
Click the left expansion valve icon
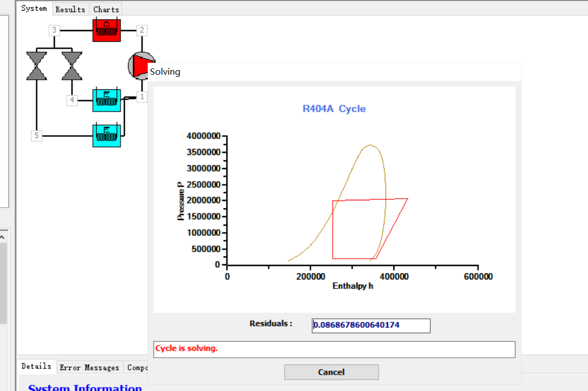coord(37,66)
